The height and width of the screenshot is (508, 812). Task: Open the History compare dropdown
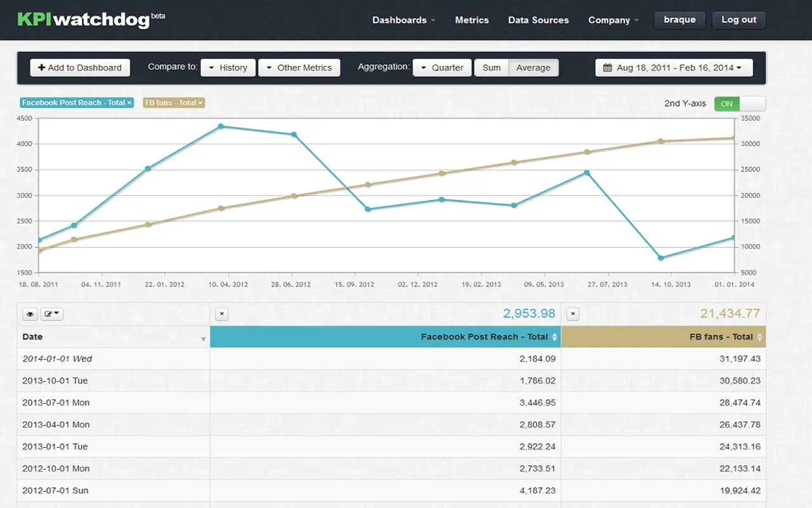(x=228, y=67)
